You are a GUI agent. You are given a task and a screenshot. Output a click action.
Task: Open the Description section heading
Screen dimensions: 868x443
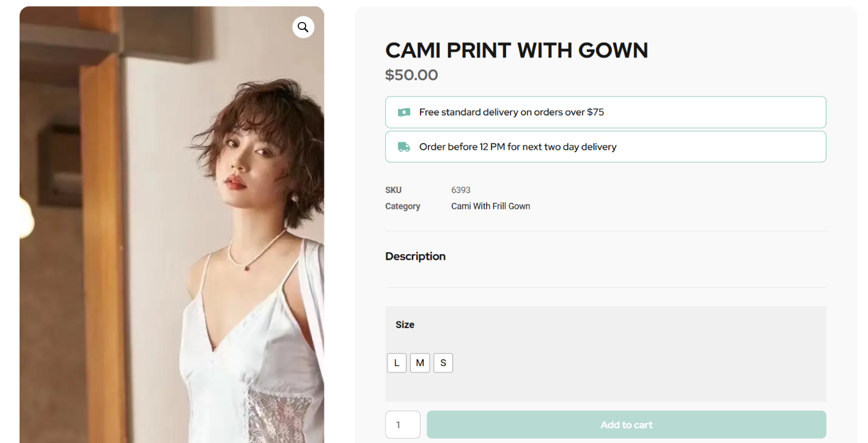[x=415, y=257]
